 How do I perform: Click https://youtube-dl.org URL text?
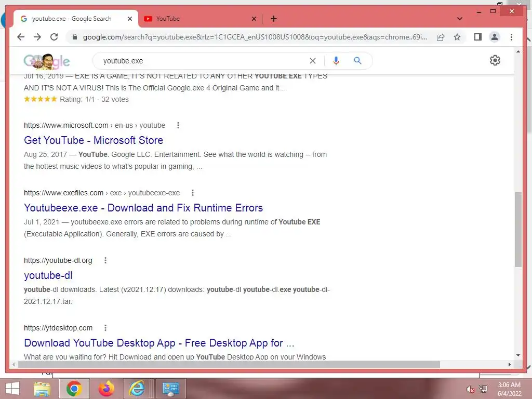[x=58, y=260]
